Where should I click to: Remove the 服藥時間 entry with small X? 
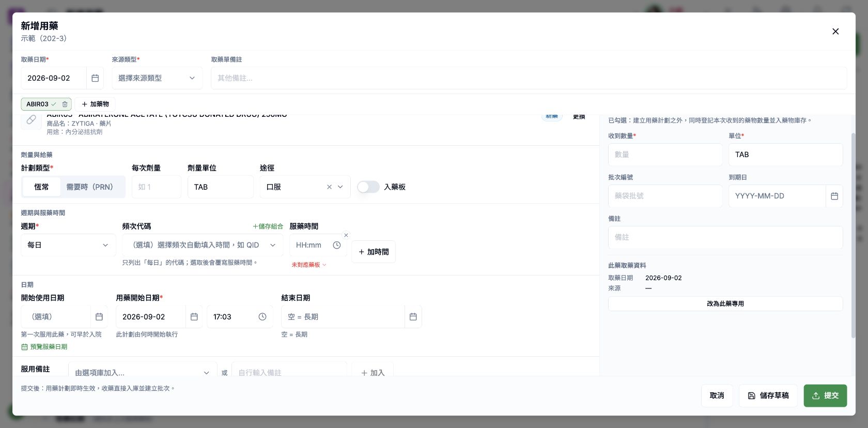(346, 235)
